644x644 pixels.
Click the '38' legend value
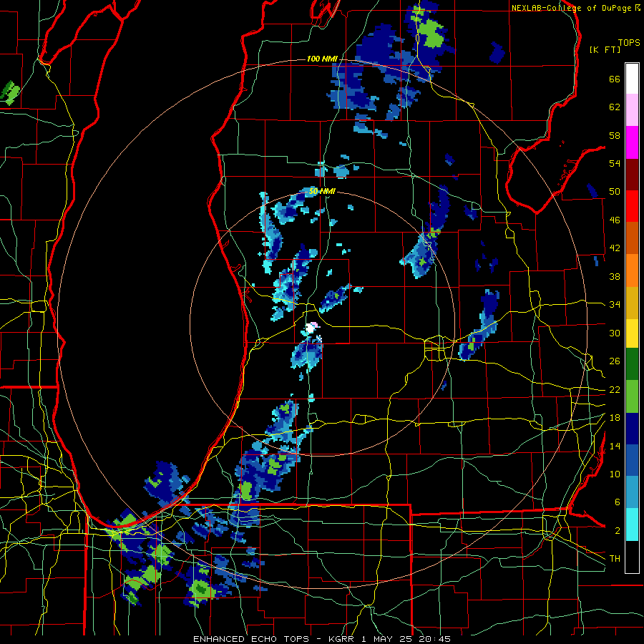[x=615, y=277]
